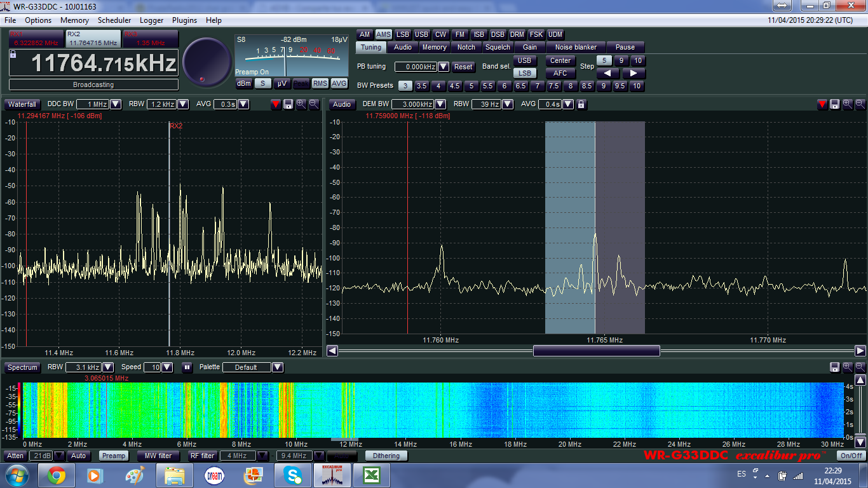
Task: Switch band selection to USB
Action: (x=524, y=61)
